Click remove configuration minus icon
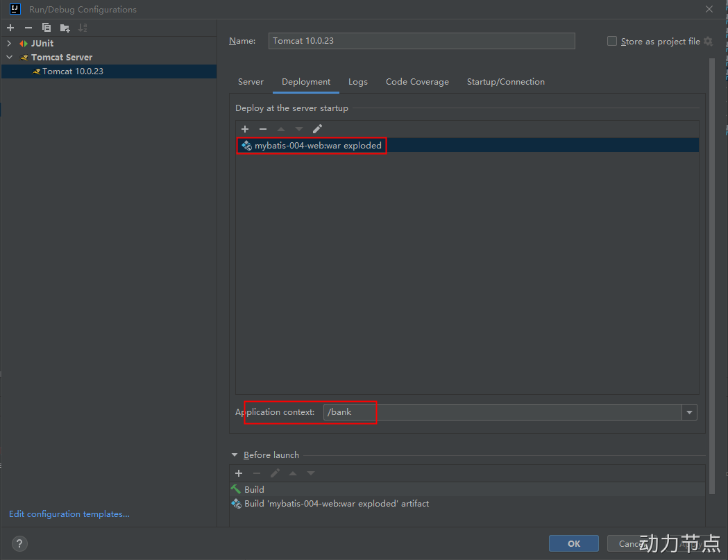Viewport: 728px width, 560px height. 28,28
